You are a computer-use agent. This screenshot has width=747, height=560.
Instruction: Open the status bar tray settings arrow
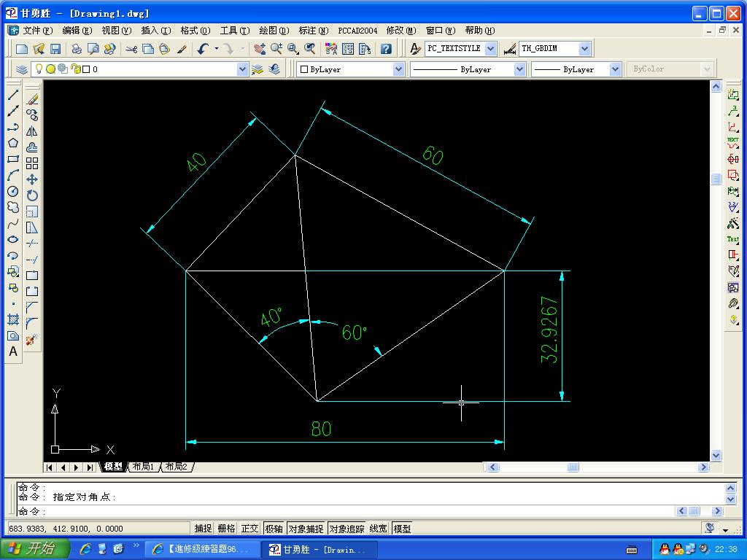pos(726,529)
